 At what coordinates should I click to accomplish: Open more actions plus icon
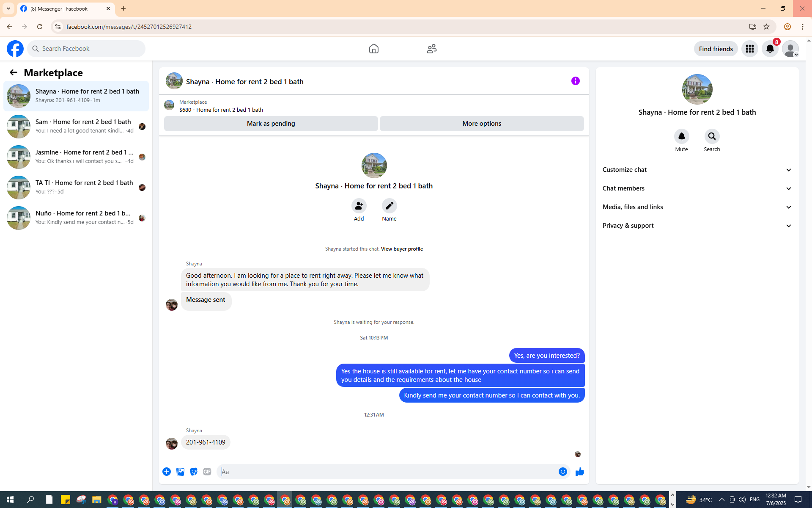click(167, 472)
